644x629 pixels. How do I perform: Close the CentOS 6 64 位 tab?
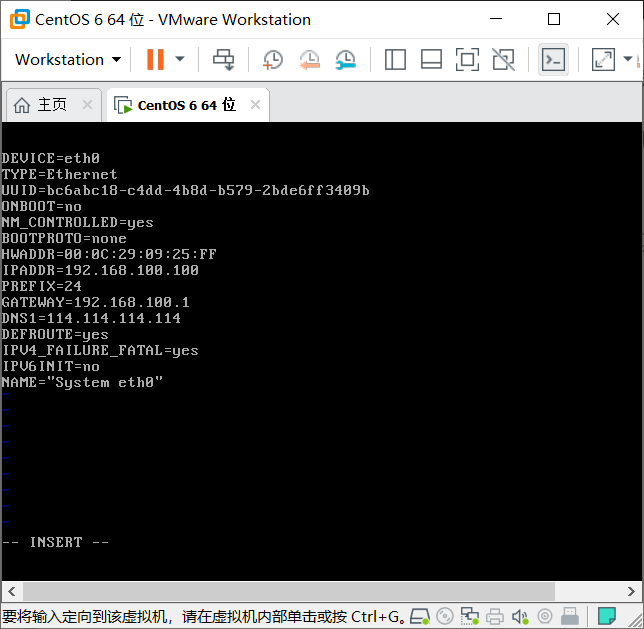[255, 105]
